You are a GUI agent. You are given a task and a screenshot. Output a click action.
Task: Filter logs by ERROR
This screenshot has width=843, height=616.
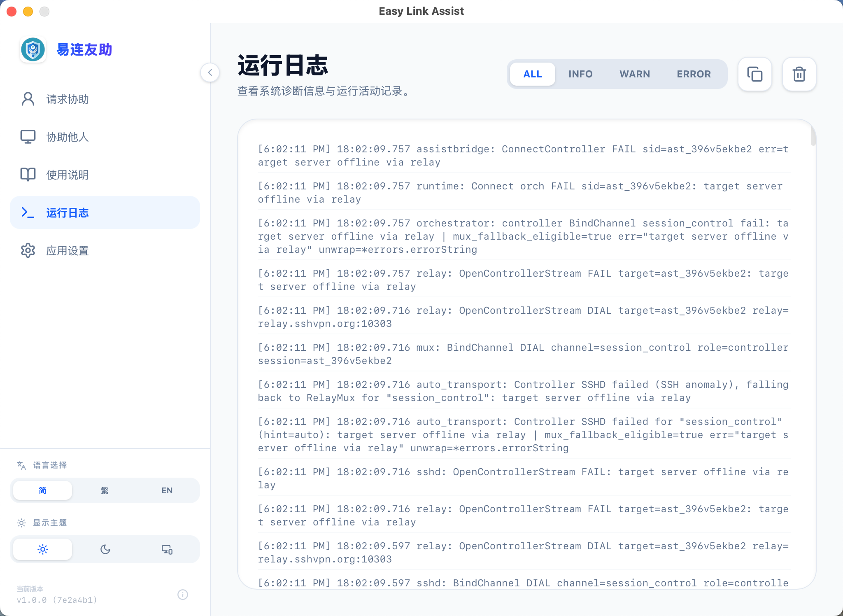tap(694, 74)
